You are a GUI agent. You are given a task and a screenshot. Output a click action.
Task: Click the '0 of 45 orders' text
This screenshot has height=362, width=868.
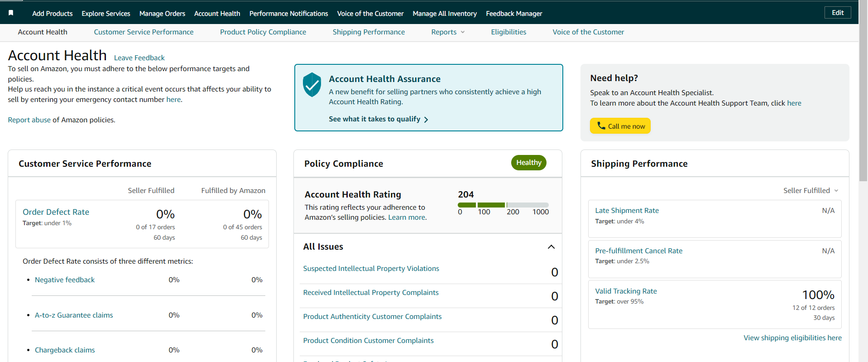click(242, 227)
